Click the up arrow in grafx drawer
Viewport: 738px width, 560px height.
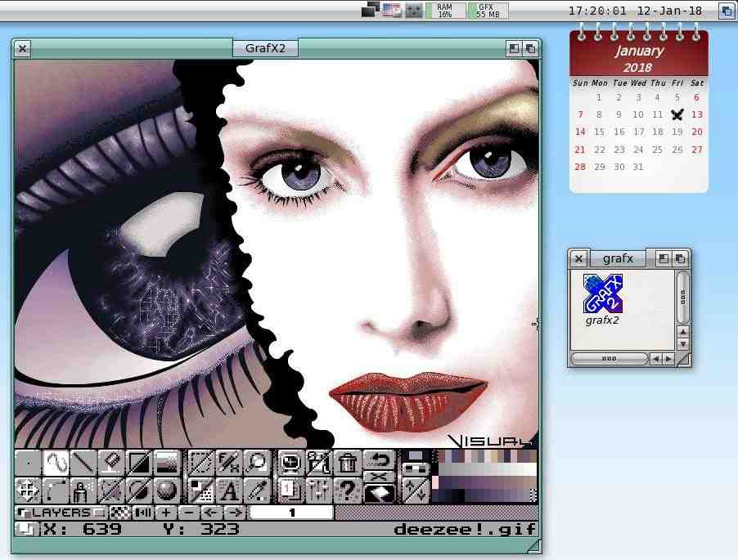(x=683, y=331)
